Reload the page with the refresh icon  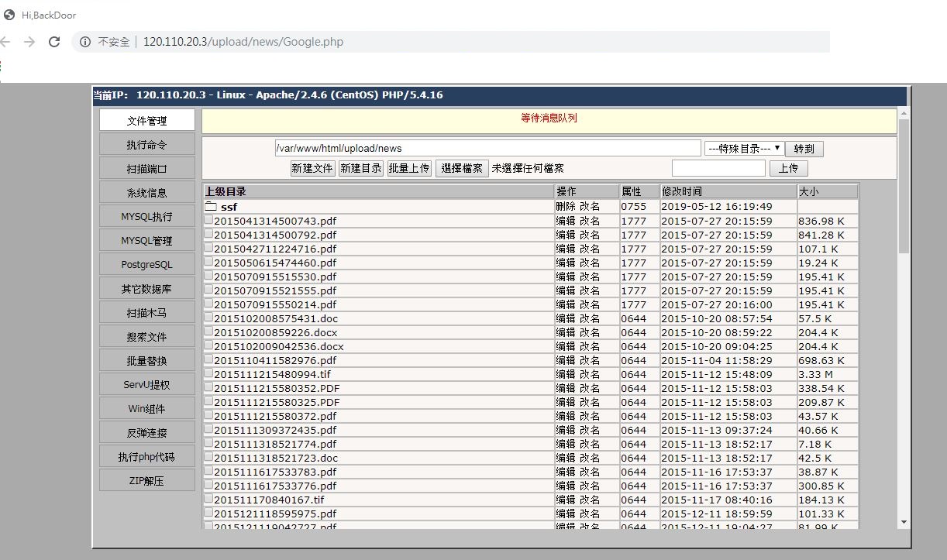[x=54, y=42]
